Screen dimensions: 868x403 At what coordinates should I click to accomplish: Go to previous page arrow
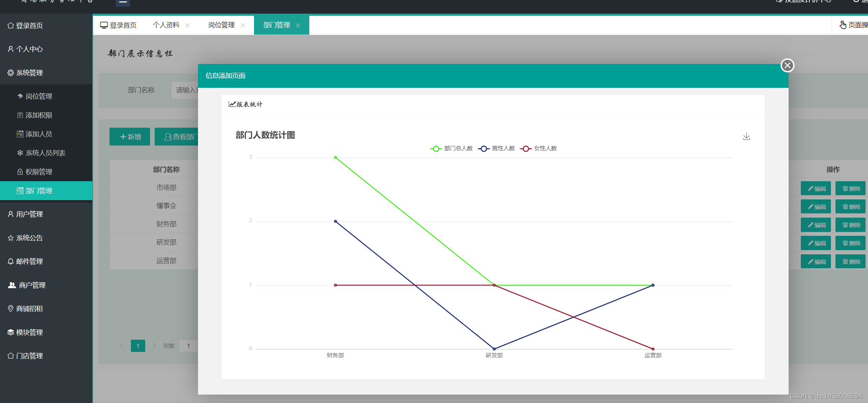122,346
